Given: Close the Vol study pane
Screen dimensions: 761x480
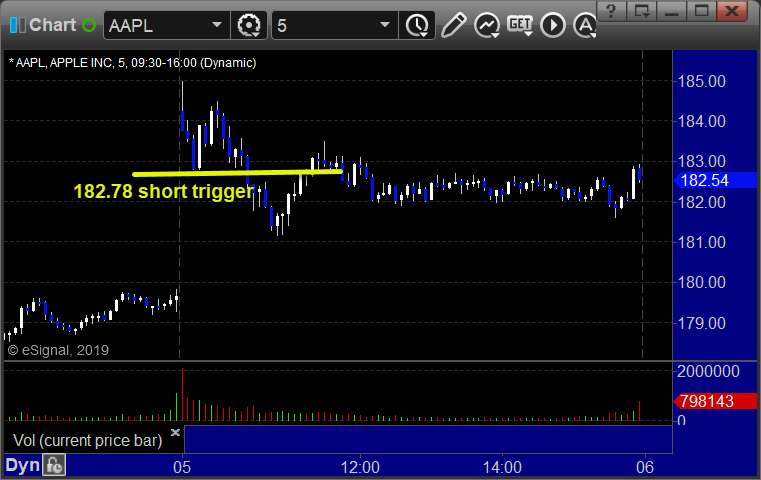Looking at the screenshot, I should pyautogui.click(x=175, y=432).
